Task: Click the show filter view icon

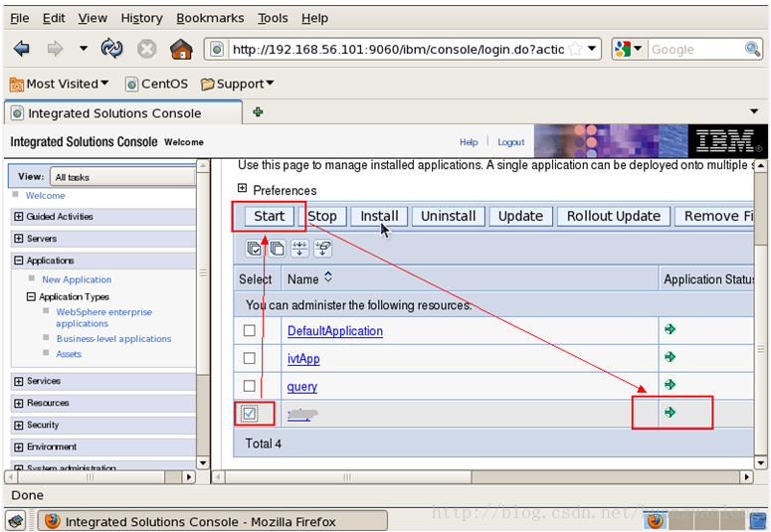Action: (299, 249)
